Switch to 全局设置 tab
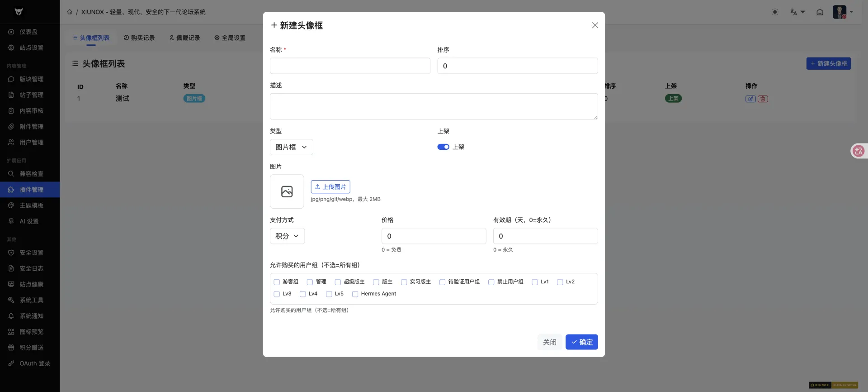Screen dimensions: 868x392 point(230,38)
